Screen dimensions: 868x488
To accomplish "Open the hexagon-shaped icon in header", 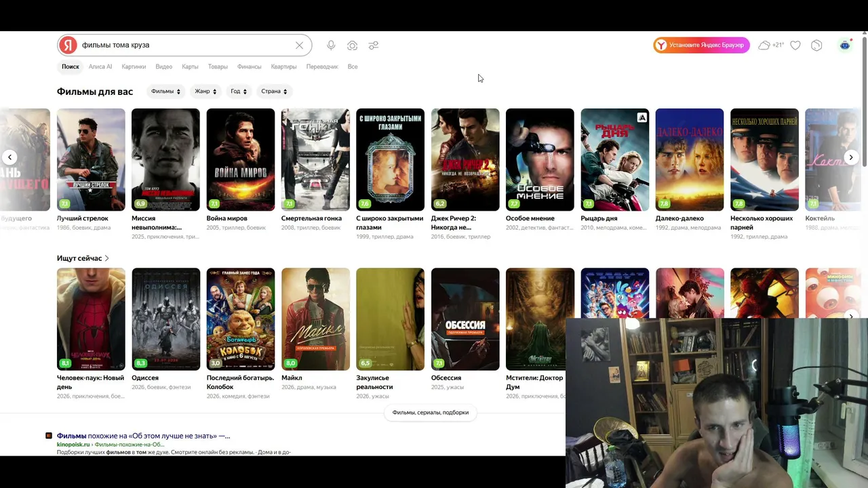I will 816,45.
